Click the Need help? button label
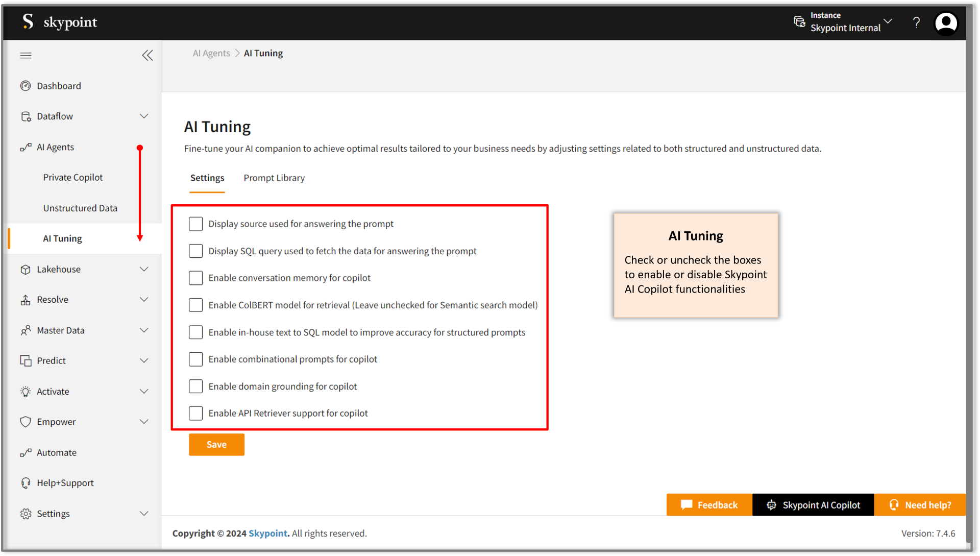Screen dimensions: 980x556 click(x=928, y=505)
